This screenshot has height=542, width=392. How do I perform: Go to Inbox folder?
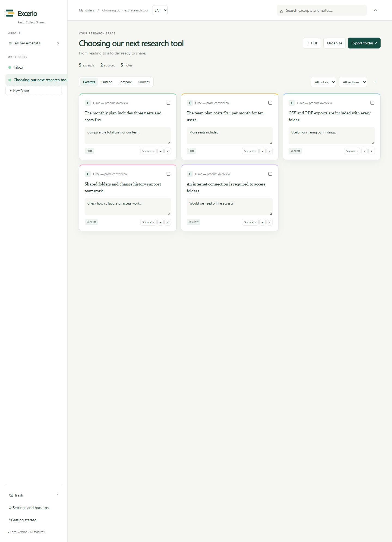pyautogui.click(x=34, y=67)
